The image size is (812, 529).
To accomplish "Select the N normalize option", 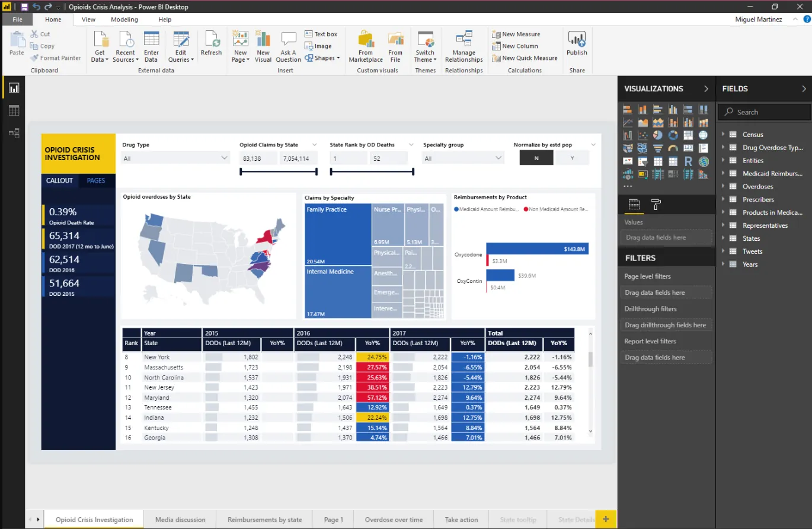I will (x=536, y=158).
